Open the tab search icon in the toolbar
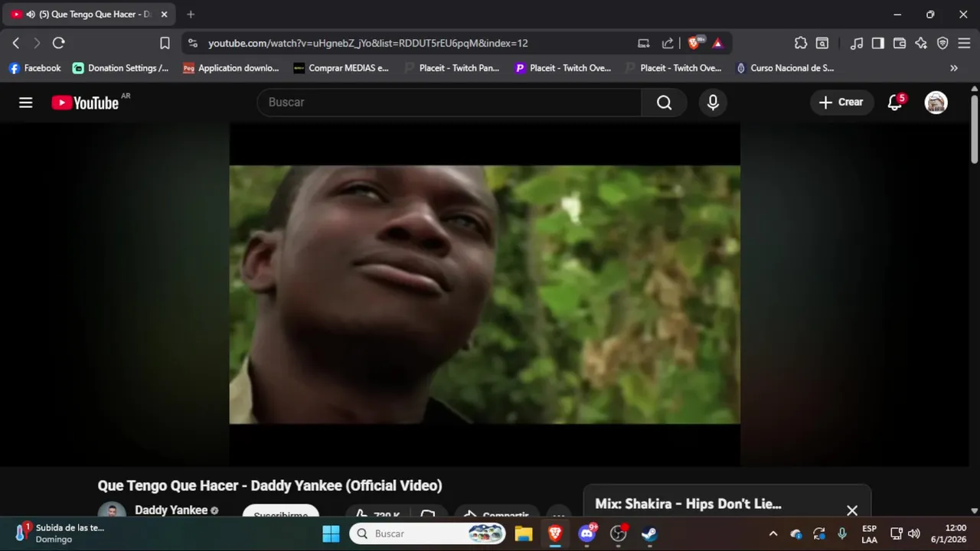This screenshot has width=980, height=551. click(822, 43)
